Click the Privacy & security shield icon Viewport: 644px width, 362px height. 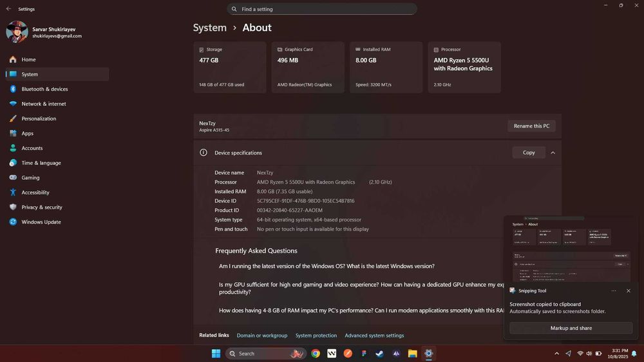click(13, 207)
